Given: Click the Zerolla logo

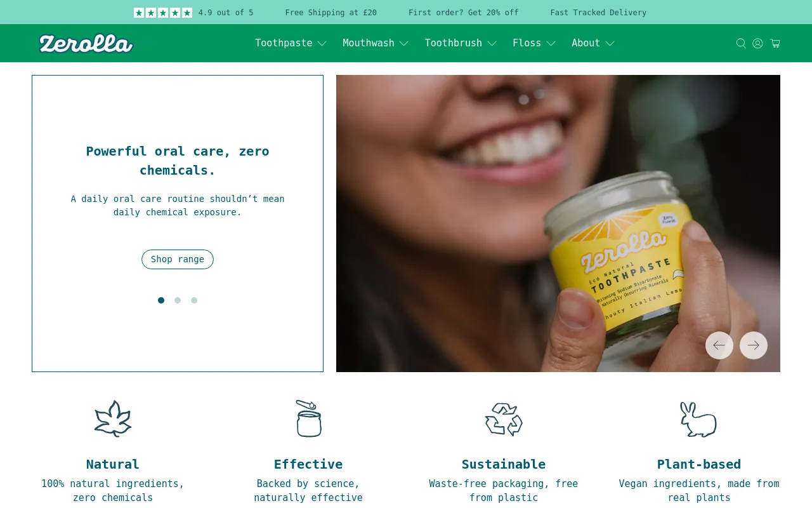Looking at the screenshot, I should (x=86, y=43).
